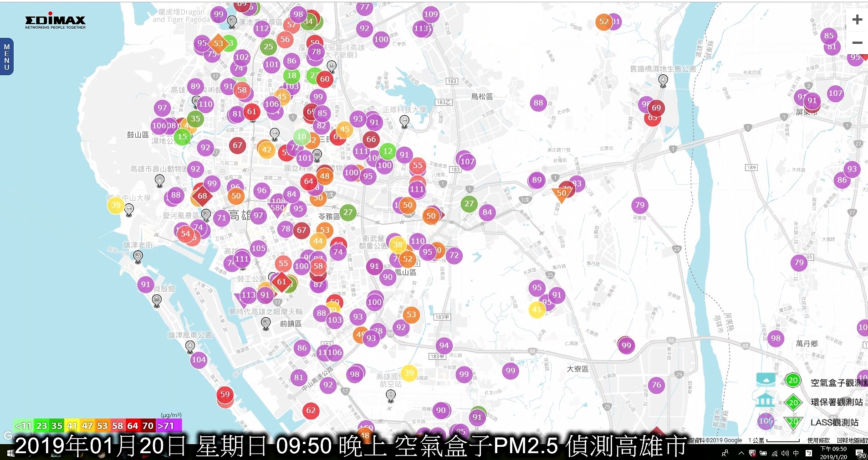Image resolution: width=868 pixels, height=460 pixels.
Task: Open the 回報地圖錯誤 report link
Action: (852, 440)
